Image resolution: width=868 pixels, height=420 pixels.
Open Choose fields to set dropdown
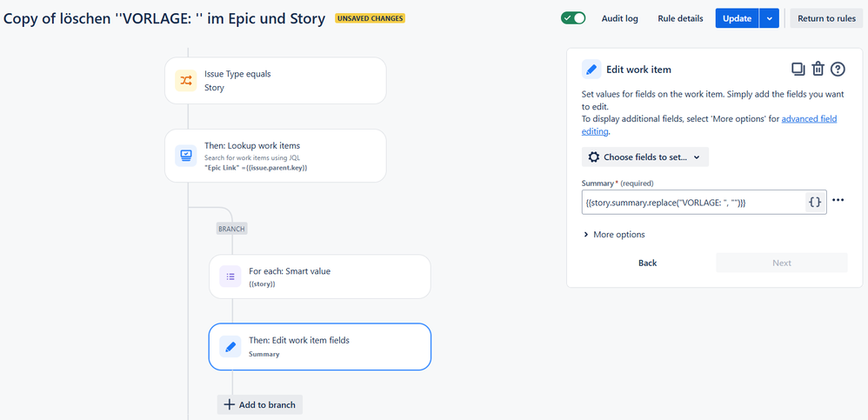click(644, 157)
